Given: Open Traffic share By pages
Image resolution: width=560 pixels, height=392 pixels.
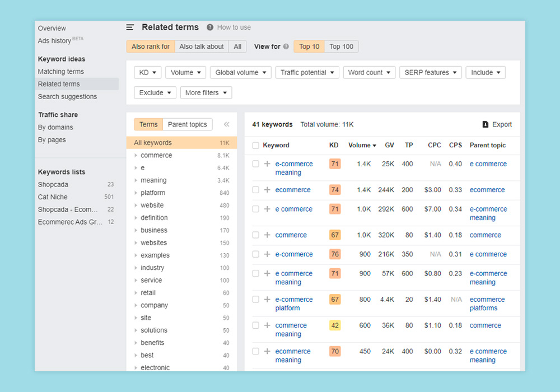Looking at the screenshot, I should click(52, 140).
